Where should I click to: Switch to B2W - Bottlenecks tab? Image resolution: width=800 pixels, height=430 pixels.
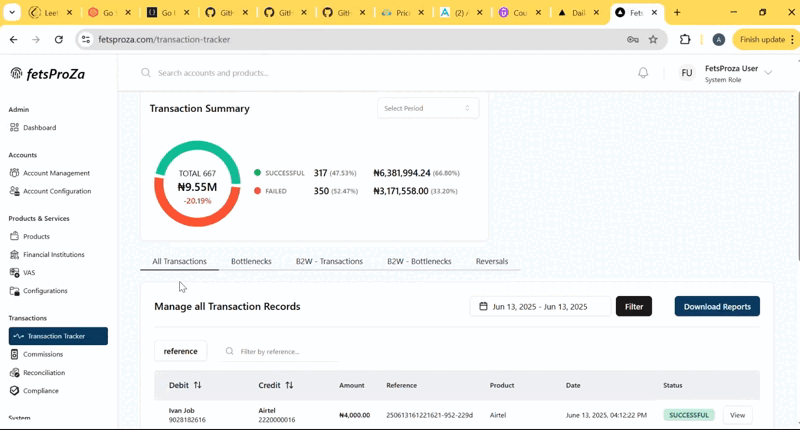419,261
